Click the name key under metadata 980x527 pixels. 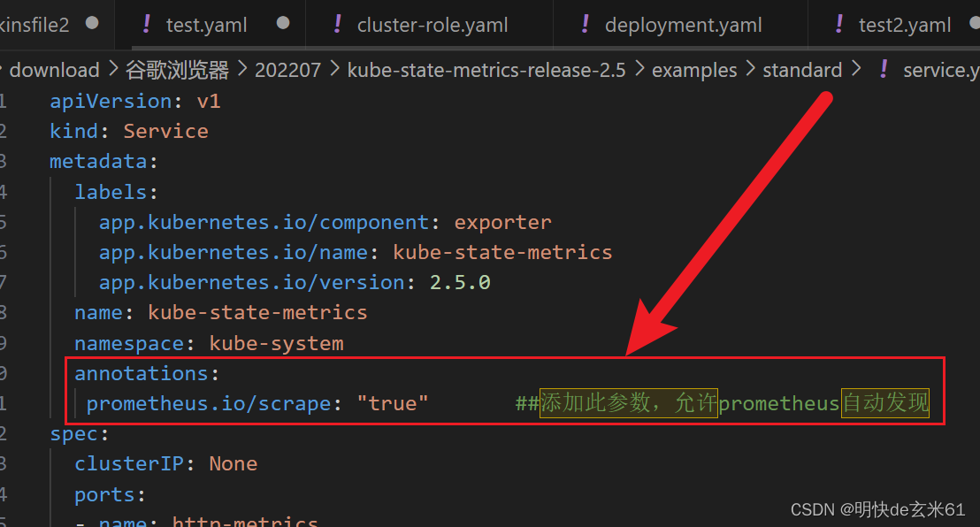click(98, 312)
